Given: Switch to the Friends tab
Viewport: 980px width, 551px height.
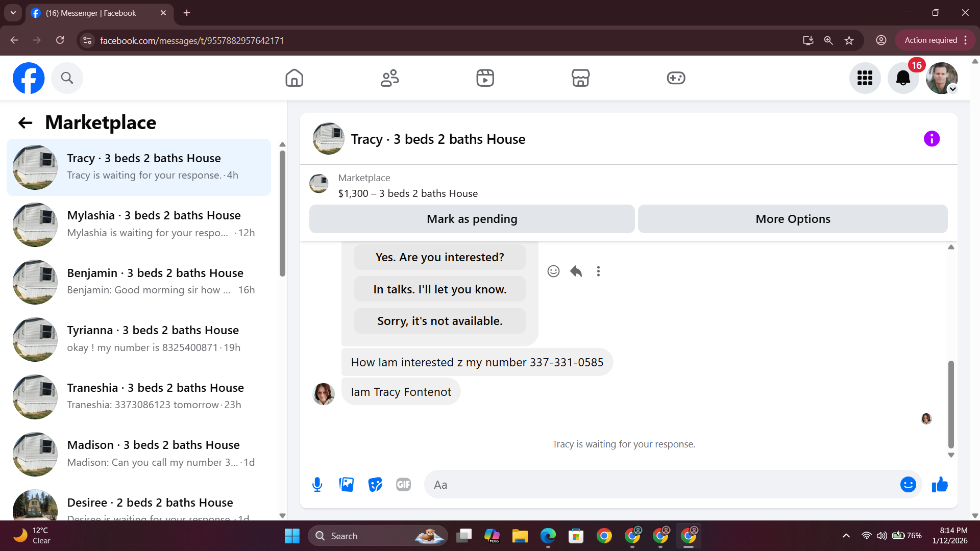Looking at the screenshot, I should pyautogui.click(x=389, y=78).
